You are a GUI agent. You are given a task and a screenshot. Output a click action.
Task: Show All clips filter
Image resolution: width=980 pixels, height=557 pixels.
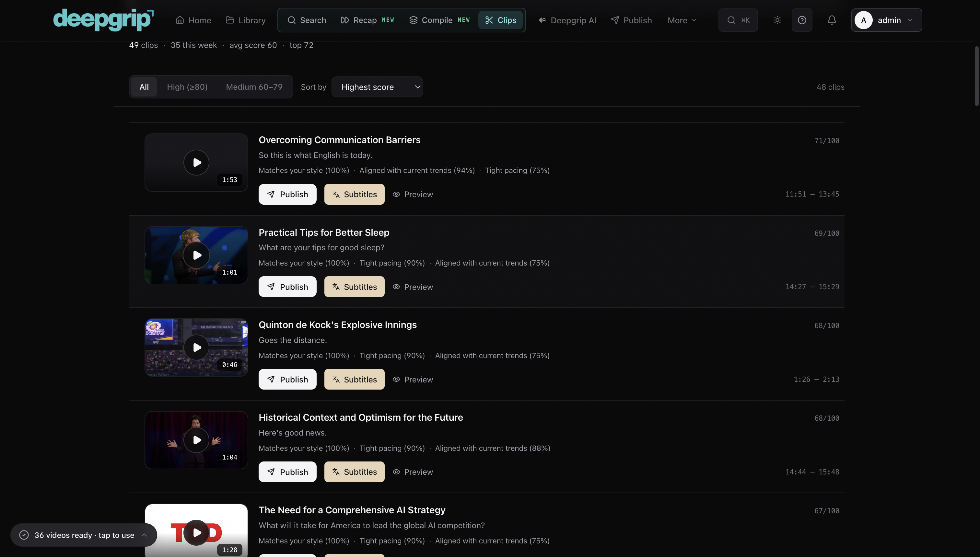(x=144, y=87)
